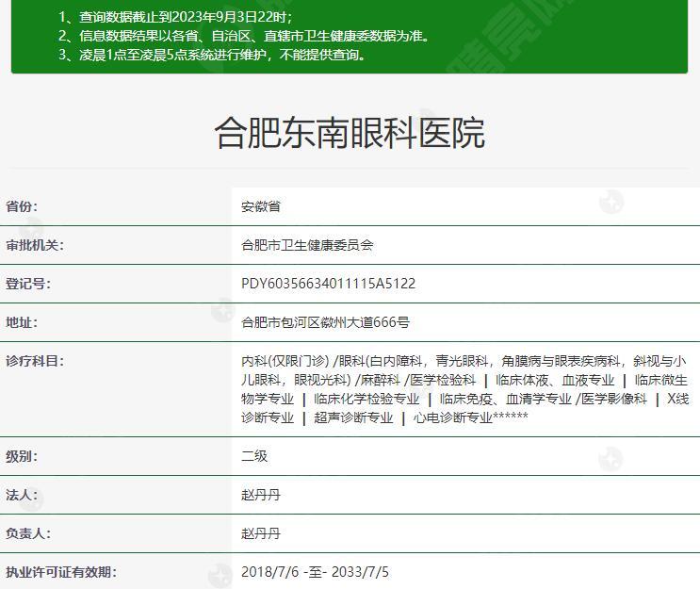Click the 地址 label
Viewport: 700px width, 589px height.
click(22, 322)
